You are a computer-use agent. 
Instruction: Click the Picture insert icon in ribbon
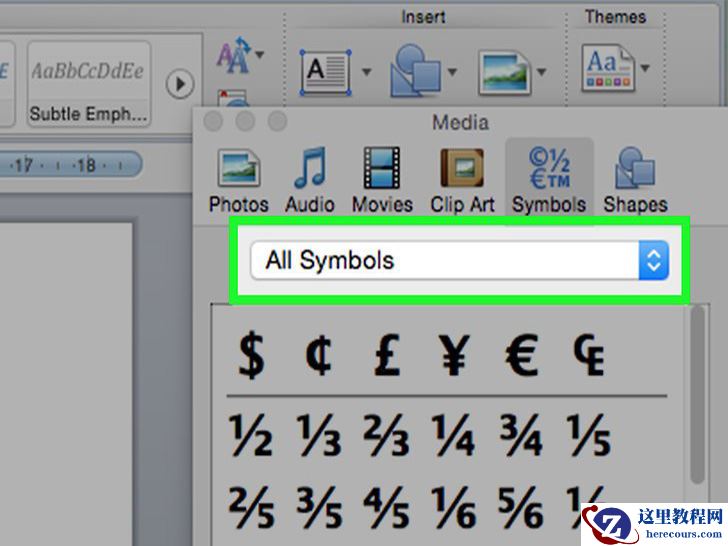tap(504, 72)
